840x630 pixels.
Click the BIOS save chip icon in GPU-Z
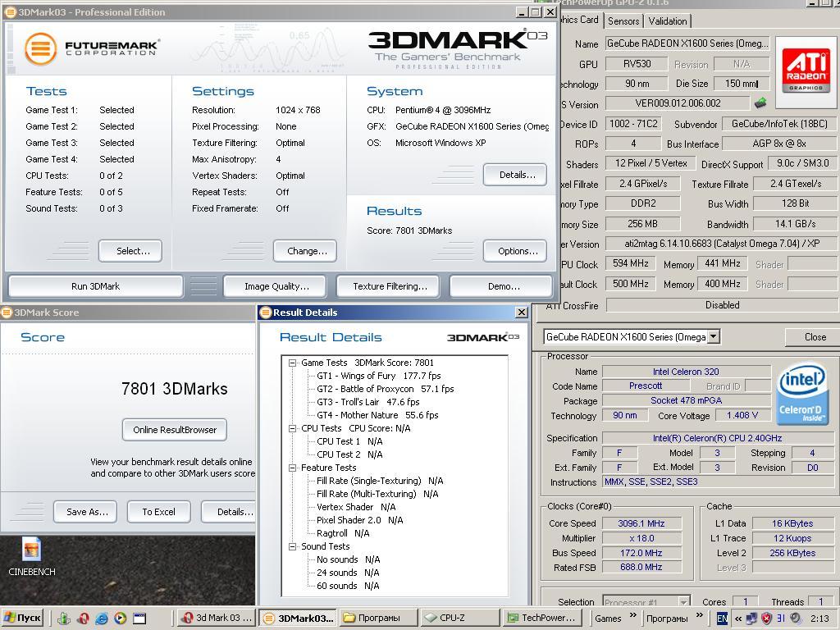(x=760, y=103)
